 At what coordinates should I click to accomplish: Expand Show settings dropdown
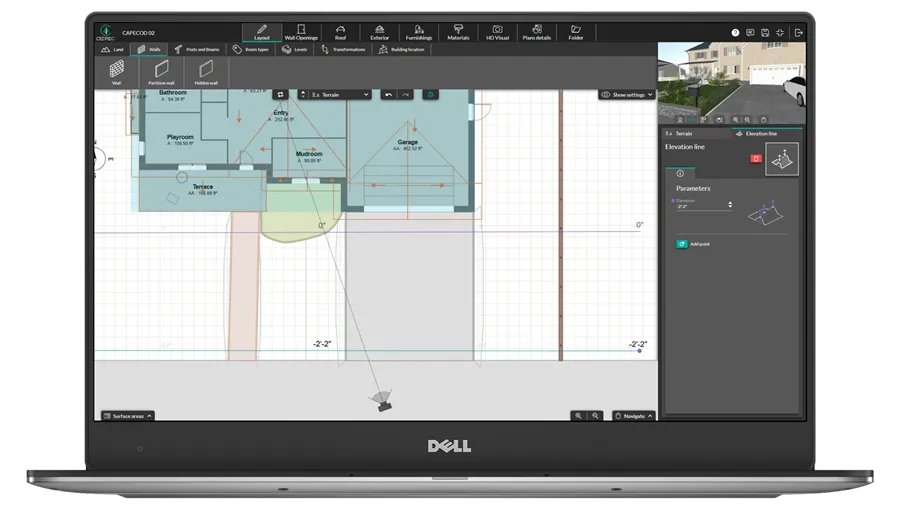point(627,95)
